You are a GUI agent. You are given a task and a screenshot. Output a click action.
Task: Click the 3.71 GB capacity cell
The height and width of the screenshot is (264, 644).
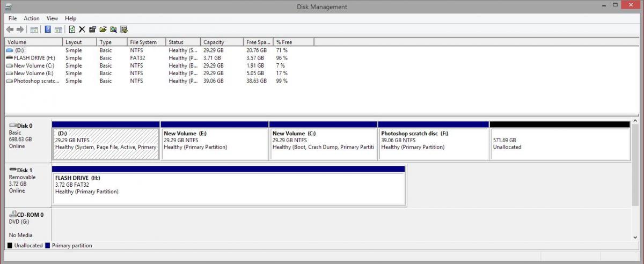point(212,58)
